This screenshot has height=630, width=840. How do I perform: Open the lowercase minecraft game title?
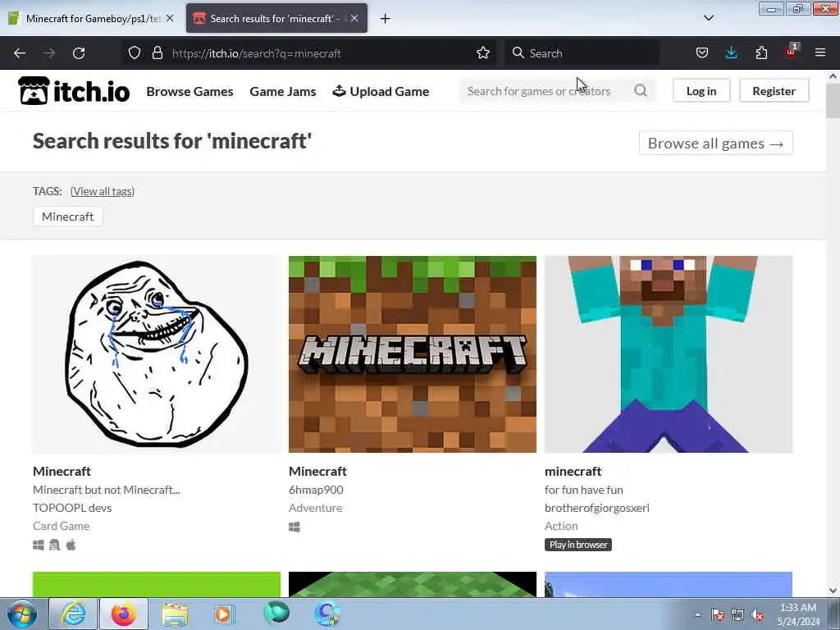pyautogui.click(x=573, y=471)
